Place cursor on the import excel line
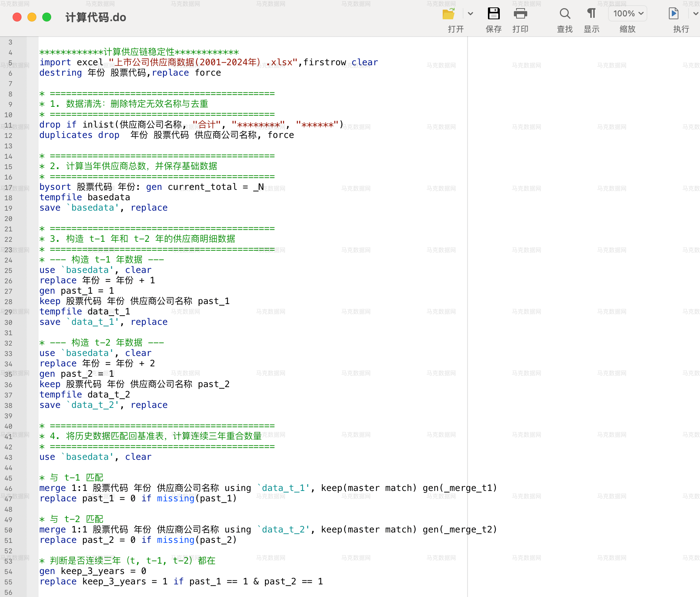This screenshot has height=597, width=700. 208,62
